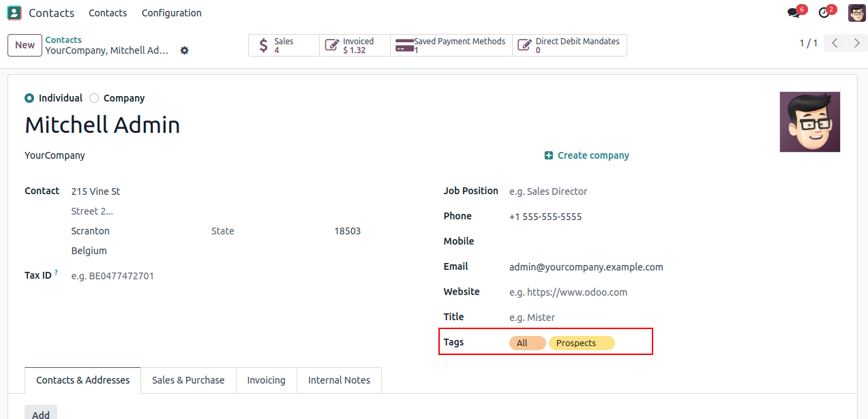Screen dimensions: 868x419
Task: Open the user avatar menu in the top bar
Action: (x=857, y=12)
